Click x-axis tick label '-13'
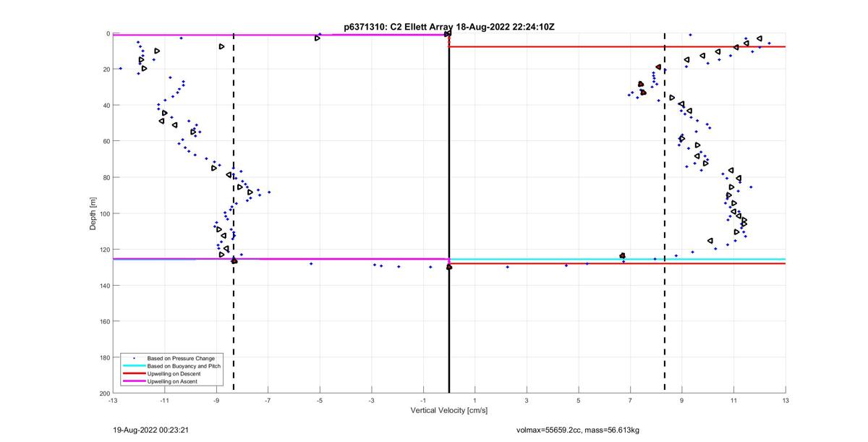868x442 pixels. [x=112, y=400]
